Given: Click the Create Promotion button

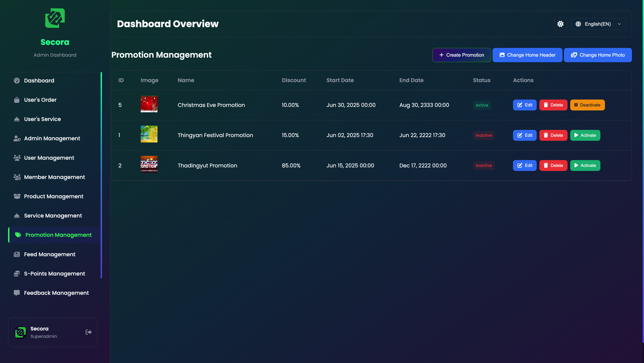Looking at the screenshot, I should (x=462, y=55).
